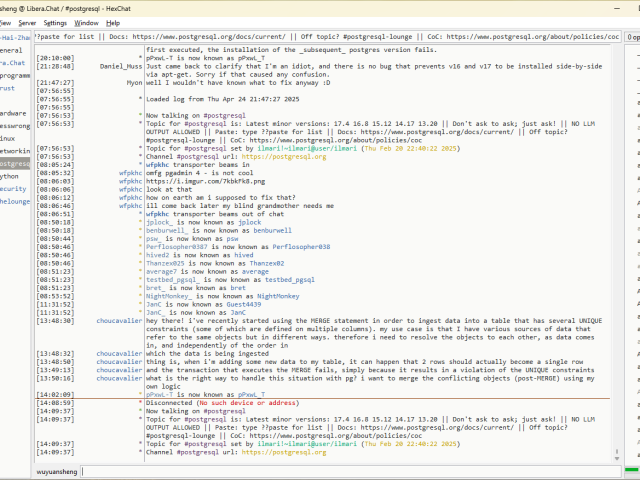Open the Server menu
Image resolution: width=640 pixels, height=480 pixels.
pos(27,22)
